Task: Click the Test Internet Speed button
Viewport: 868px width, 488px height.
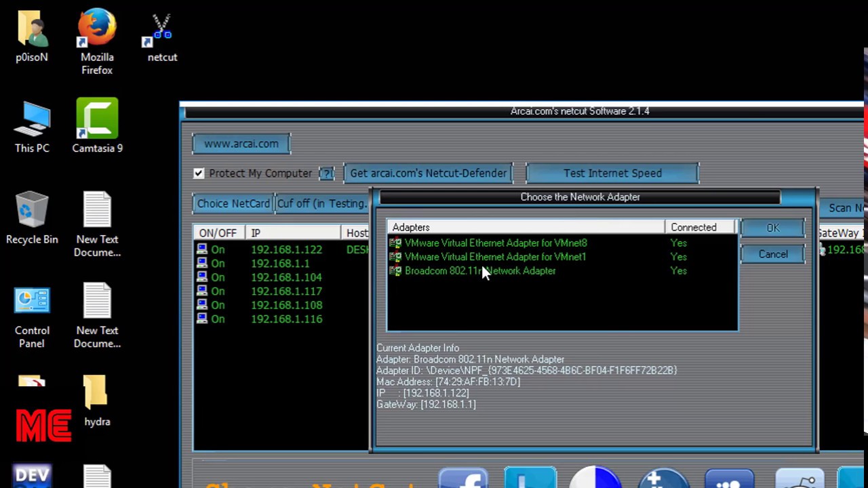Action: tap(612, 174)
